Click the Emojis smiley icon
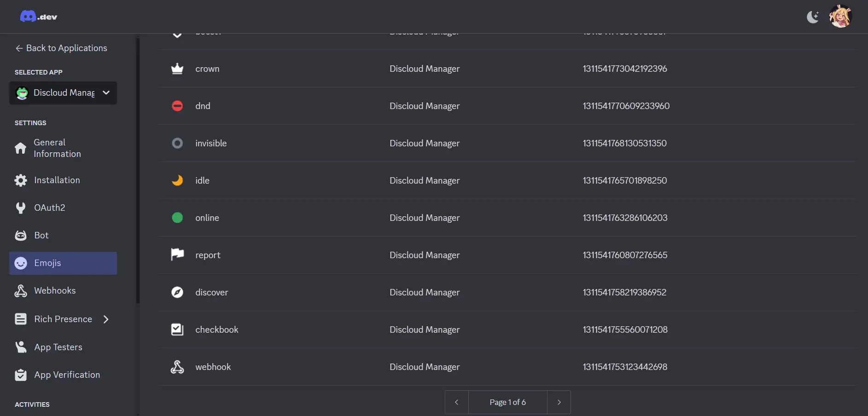The height and width of the screenshot is (416, 868). tap(21, 263)
